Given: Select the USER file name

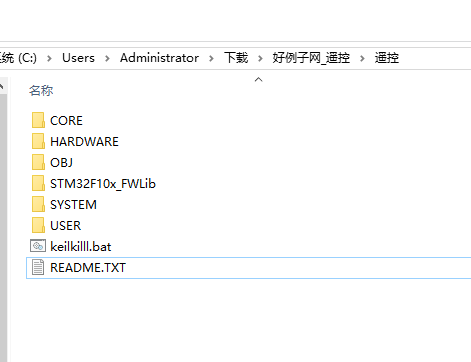Looking at the screenshot, I should (65, 226).
